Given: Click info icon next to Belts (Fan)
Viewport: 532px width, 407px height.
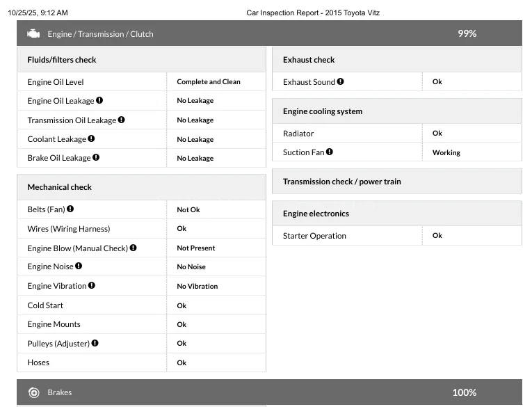Looking at the screenshot, I should (70, 209).
